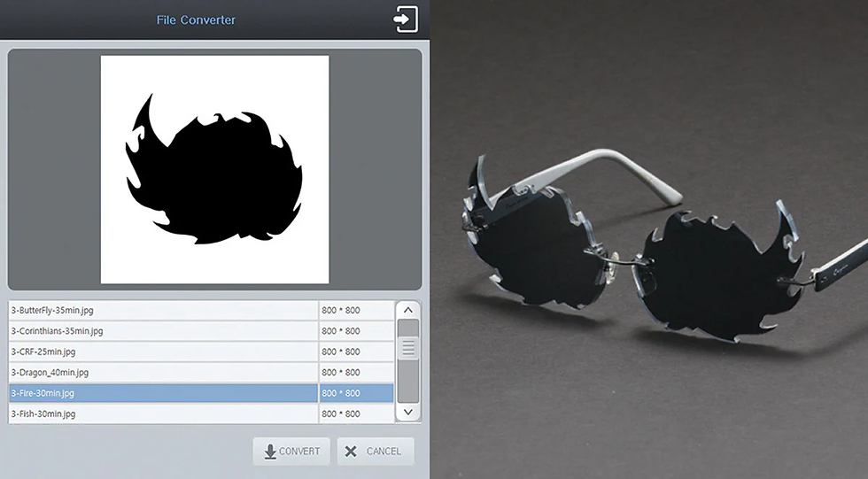Image resolution: width=868 pixels, height=479 pixels.
Task: Click the exit icon in File Converter header
Action: (x=406, y=19)
